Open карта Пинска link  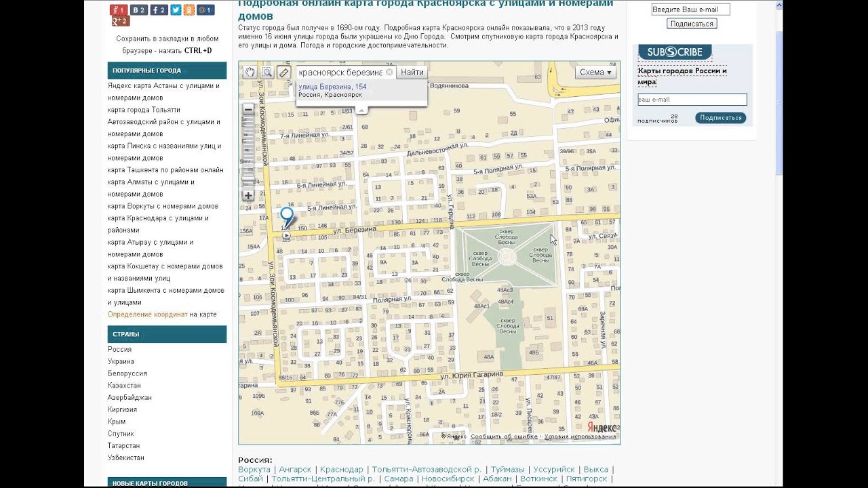[165, 152]
